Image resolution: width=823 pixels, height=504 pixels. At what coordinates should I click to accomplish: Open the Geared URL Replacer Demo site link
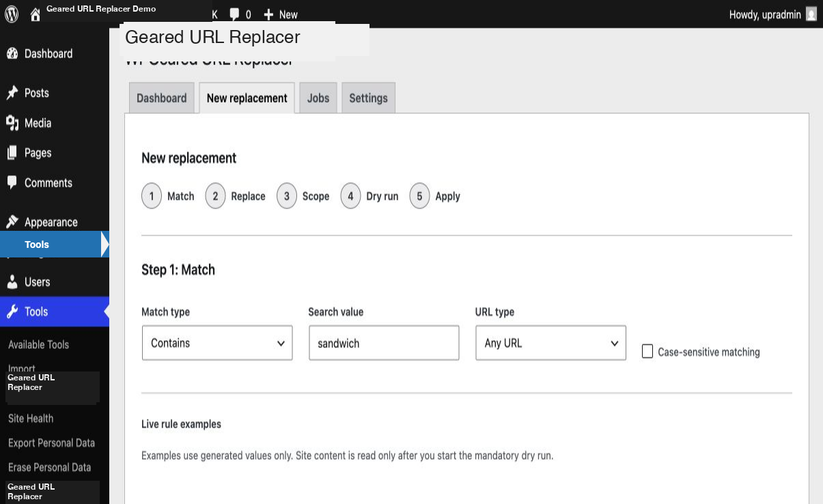(101, 9)
